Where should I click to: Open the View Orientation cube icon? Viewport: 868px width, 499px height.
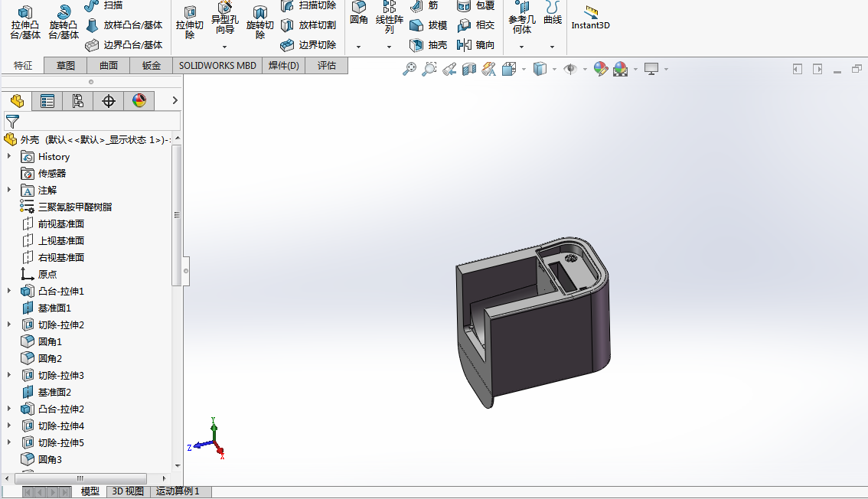click(509, 69)
